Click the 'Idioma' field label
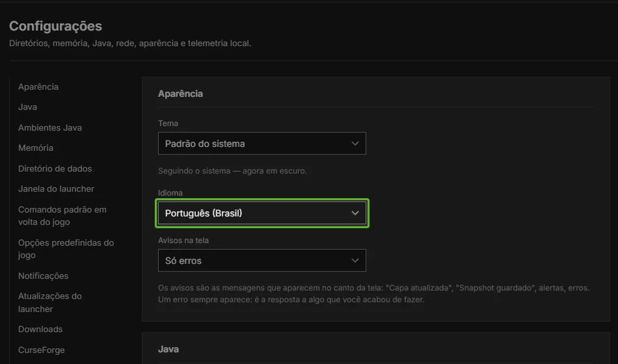This screenshot has height=364, width=618. pos(170,193)
